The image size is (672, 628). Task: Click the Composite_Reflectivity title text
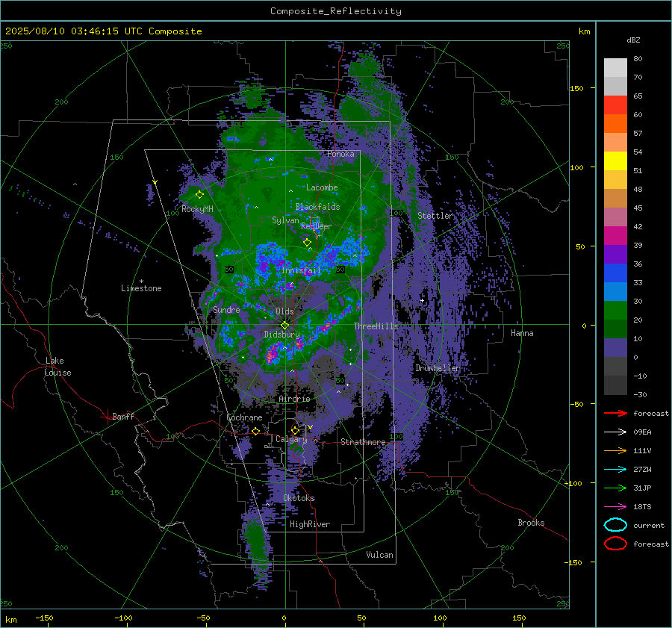pyautogui.click(x=336, y=11)
